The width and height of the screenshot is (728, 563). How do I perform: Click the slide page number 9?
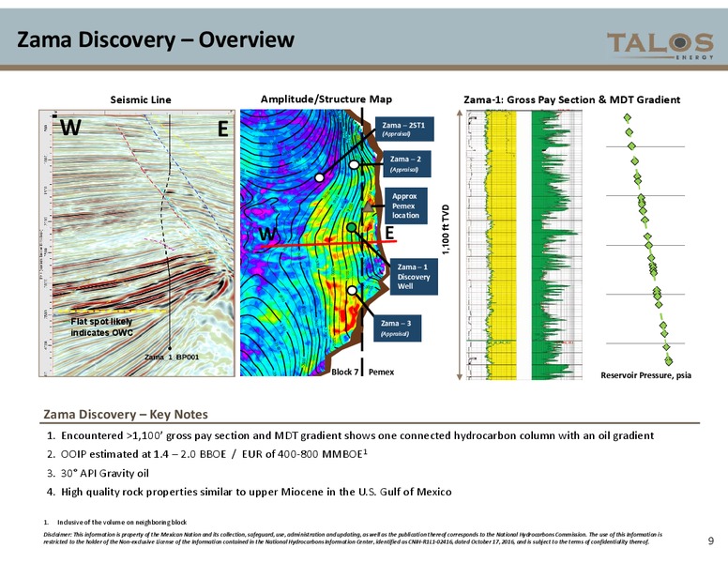point(711,540)
